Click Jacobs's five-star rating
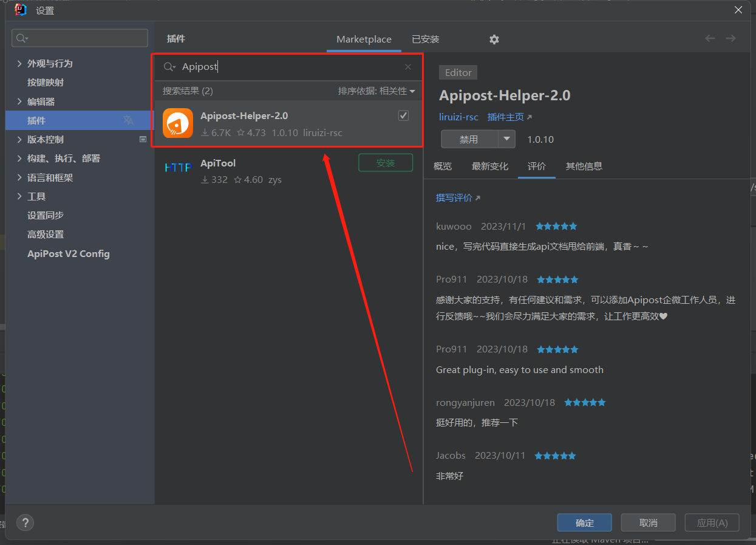This screenshot has height=545, width=756. click(x=555, y=455)
